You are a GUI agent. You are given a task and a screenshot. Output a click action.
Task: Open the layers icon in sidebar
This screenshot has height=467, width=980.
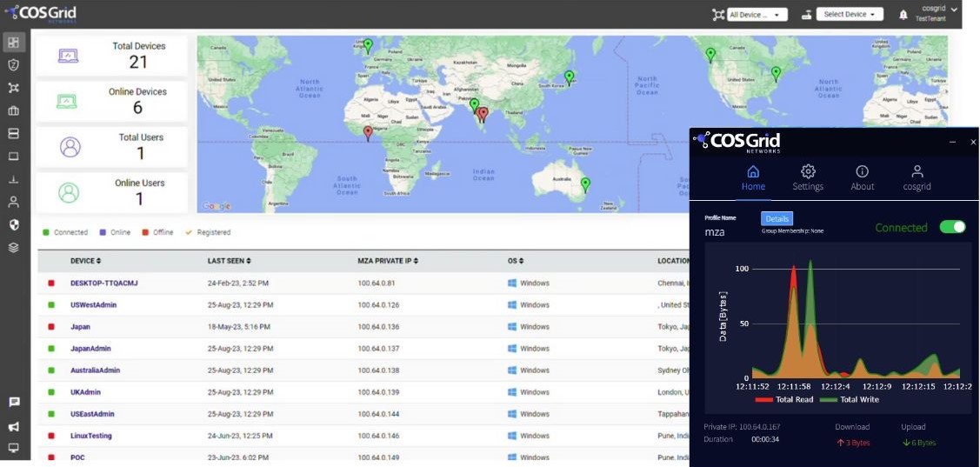[x=14, y=248]
